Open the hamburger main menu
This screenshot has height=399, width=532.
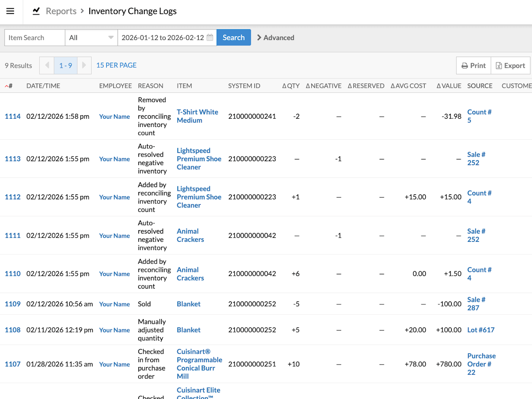pos(10,11)
